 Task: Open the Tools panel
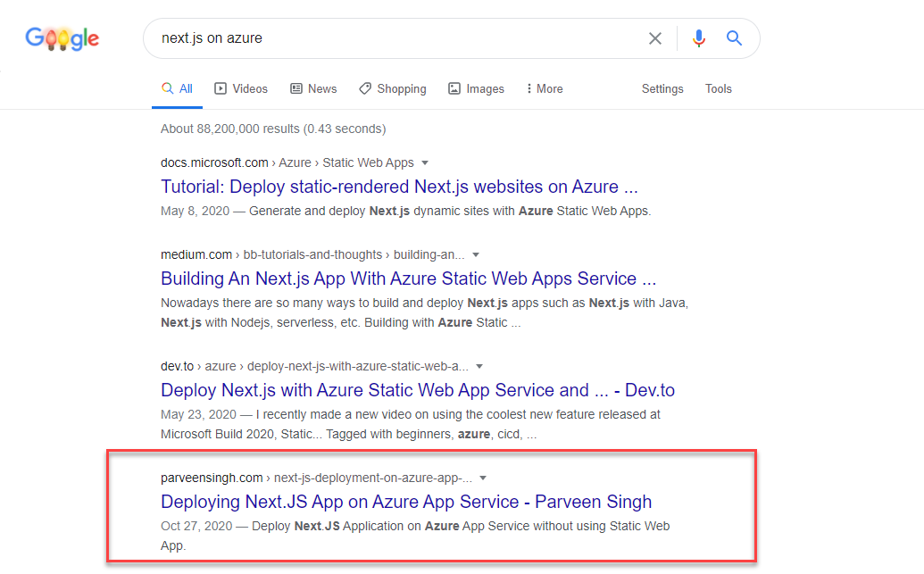[719, 88]
